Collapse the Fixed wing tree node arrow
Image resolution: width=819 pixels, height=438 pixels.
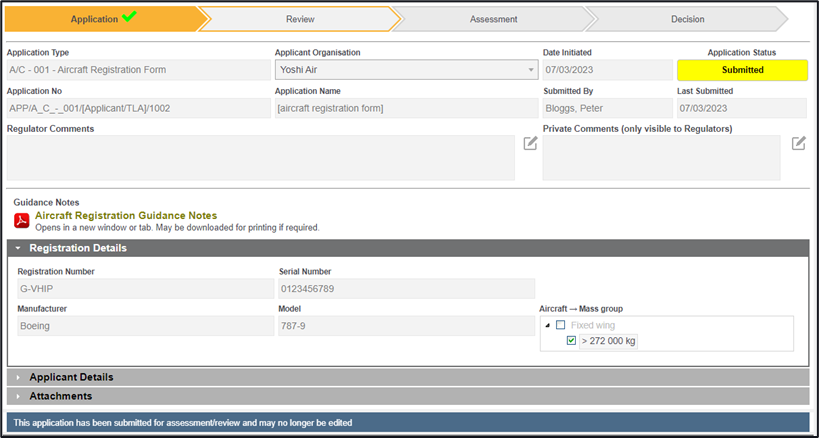pos(546,325)
